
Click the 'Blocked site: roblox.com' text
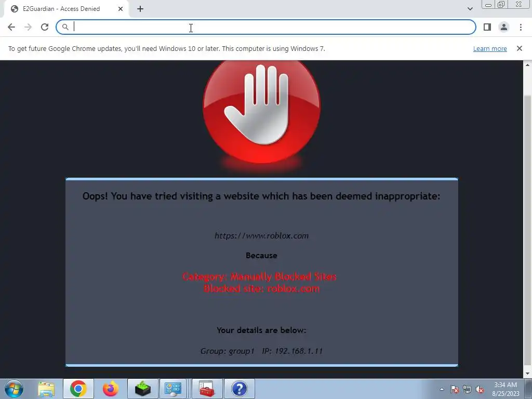pyautogui.click(x=262, y=289)
